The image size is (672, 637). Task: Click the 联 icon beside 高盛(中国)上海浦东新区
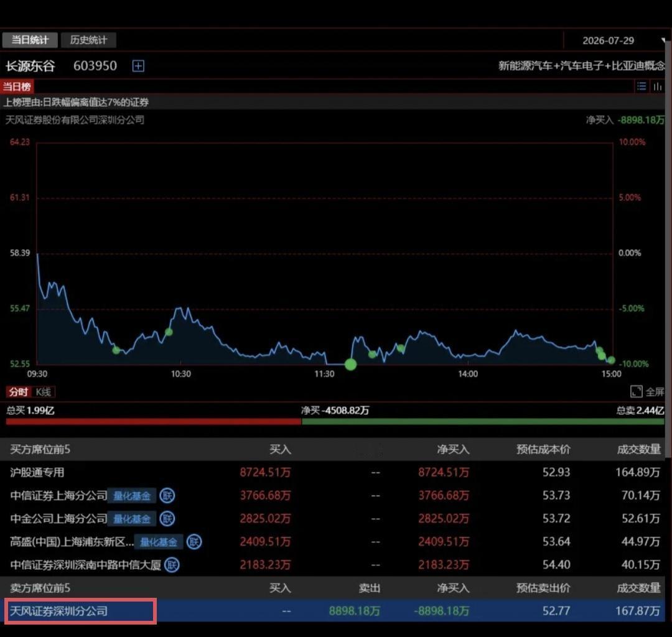tap(194, 542)
